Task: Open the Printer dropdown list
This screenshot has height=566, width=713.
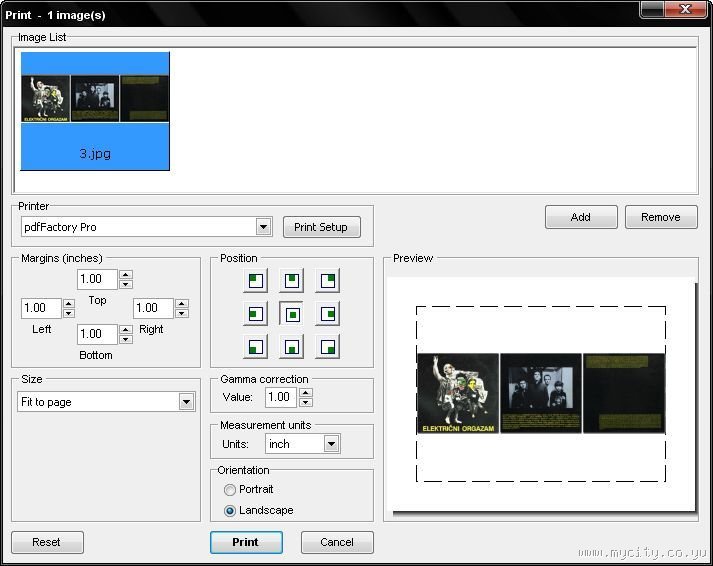Action: point(263,226)
